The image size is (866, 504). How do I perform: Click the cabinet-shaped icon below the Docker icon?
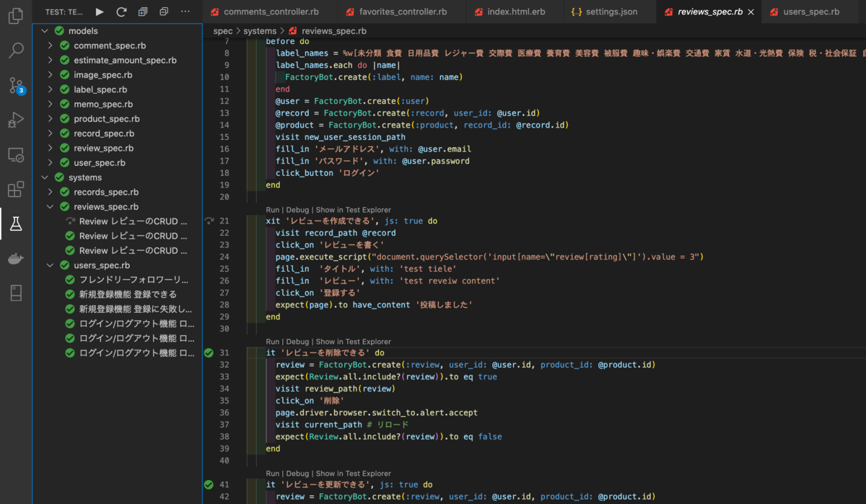(15, 293)
